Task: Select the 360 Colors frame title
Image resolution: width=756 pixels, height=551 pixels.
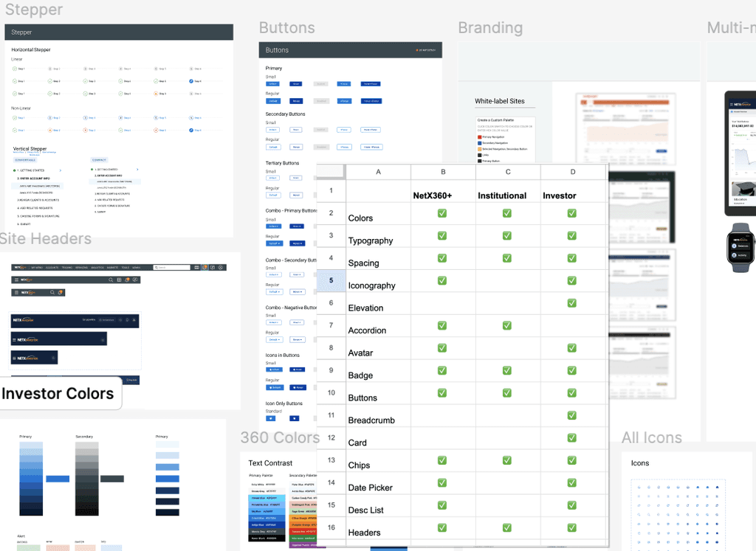Action: tap(280, 437)
